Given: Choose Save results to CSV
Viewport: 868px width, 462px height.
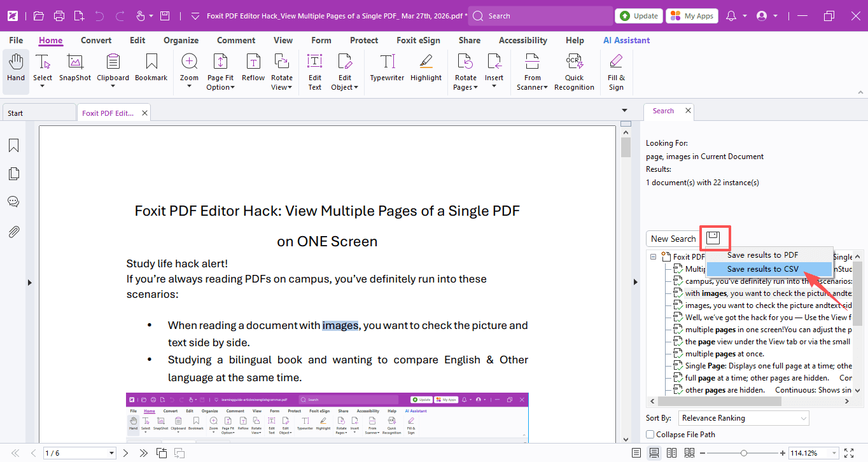Looking at the screenshot, I should coord(769,269).
